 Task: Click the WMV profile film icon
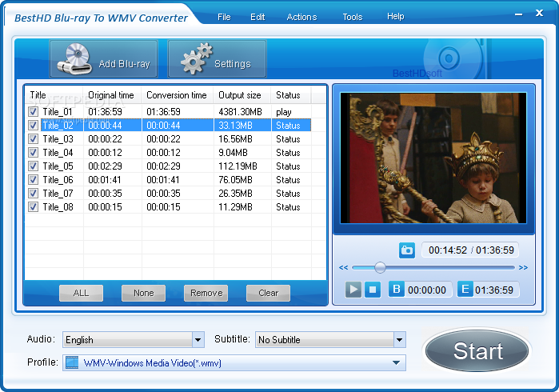(72, 362)
